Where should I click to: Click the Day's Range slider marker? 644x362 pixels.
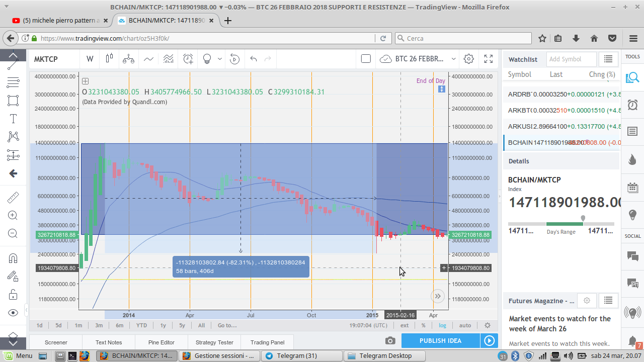[x=583, y=219]
